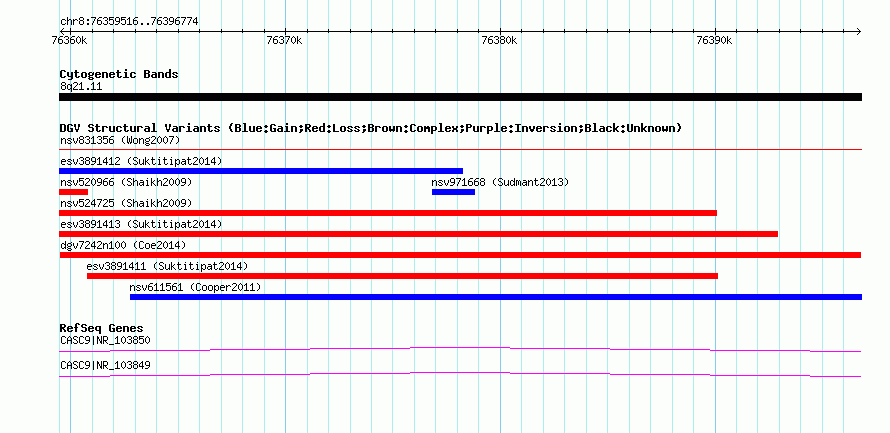Open variant label esv3891413 (Suktitipat2014)
The image size is (890, 433).
pos(141,224)
